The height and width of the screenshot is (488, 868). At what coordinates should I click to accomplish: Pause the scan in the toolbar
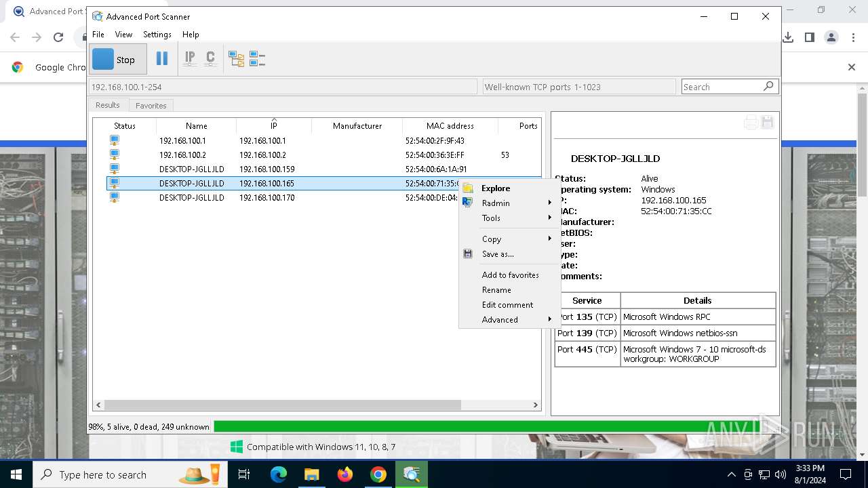coord(162,59)
